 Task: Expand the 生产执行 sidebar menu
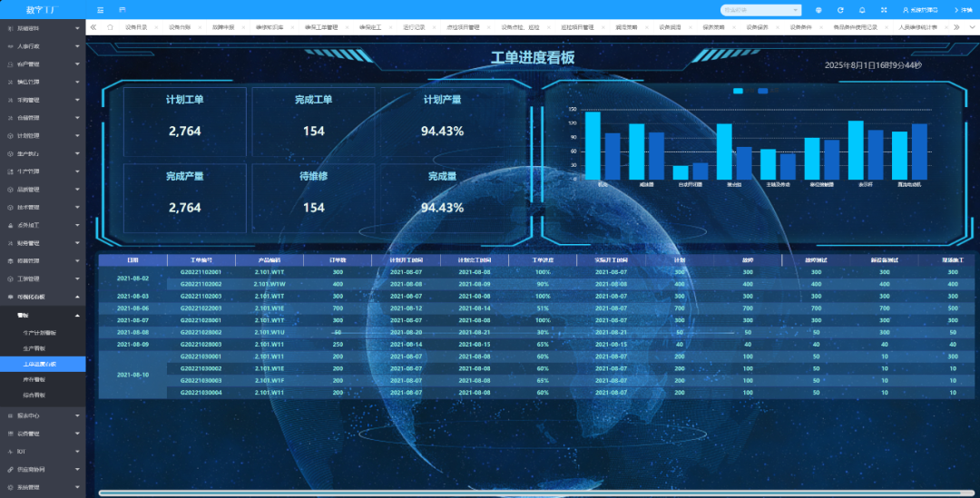(44, 153)
